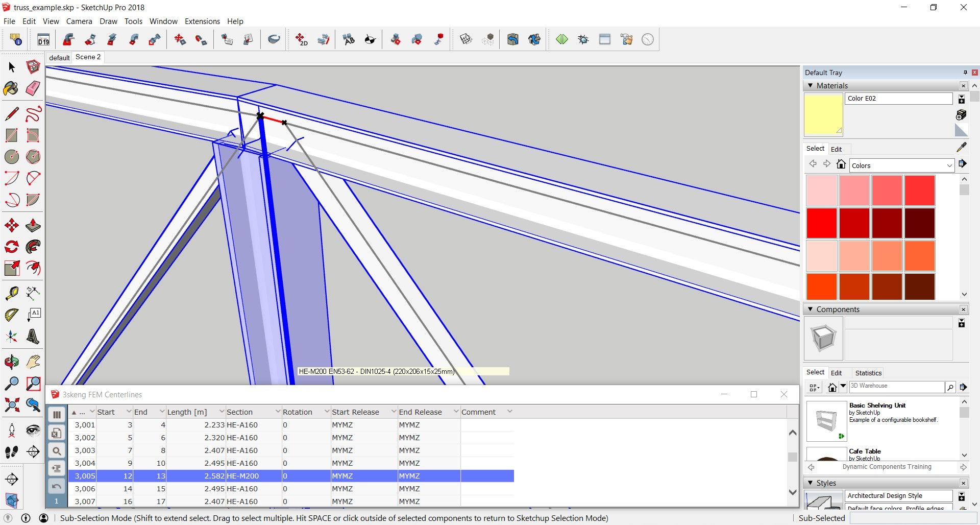Click the undo arrow in FEM Centerlines panel
The image size is (980, 525).
point(57,486)
